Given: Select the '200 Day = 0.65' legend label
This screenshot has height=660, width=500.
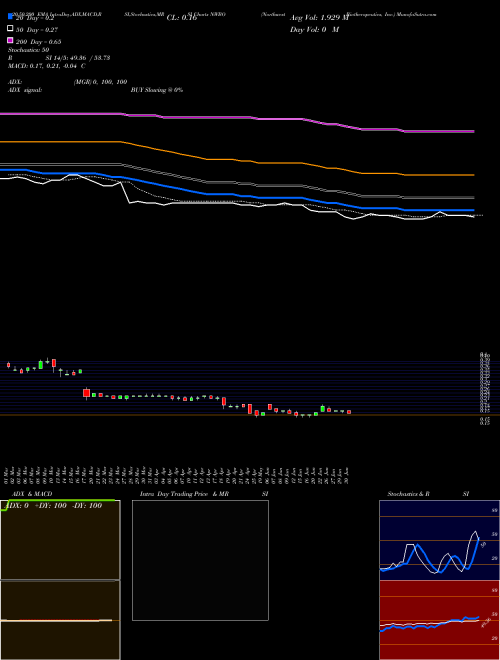Looking at the screenshot, I should click(x=38, y=42).
